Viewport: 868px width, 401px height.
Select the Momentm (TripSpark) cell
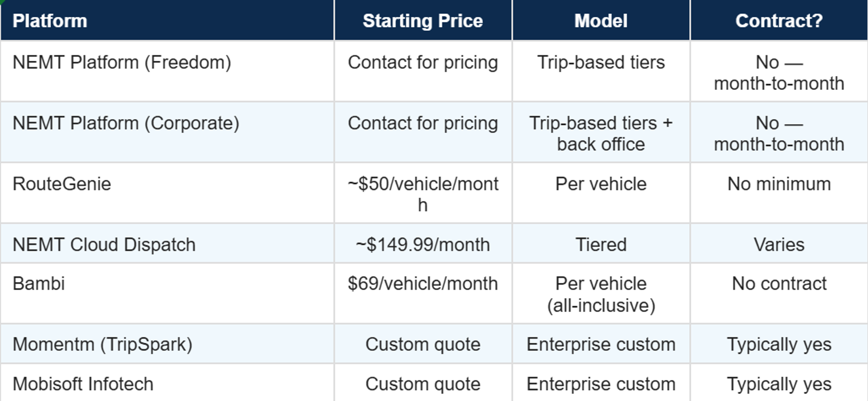click(x=102, y=345)
